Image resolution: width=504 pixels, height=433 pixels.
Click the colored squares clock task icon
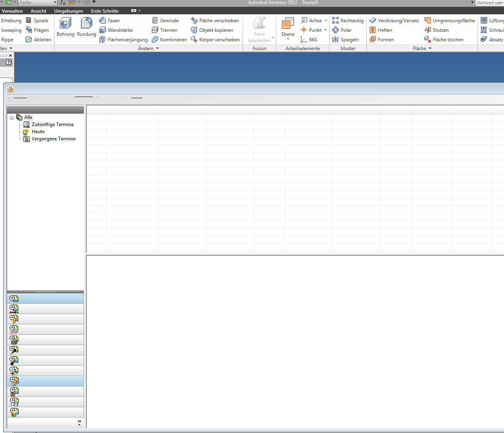click(14, 412)
